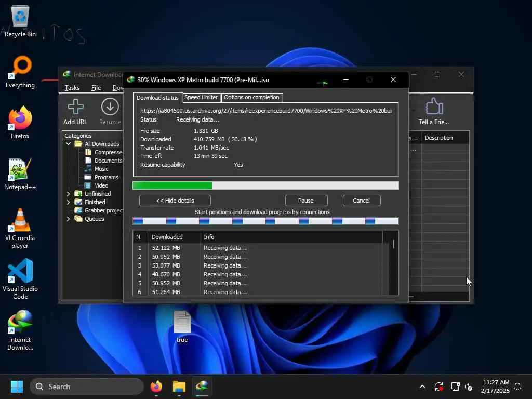Open the Everything search desktop icon
The height and width of the screenshot is (399, 532).
point(20,72)
